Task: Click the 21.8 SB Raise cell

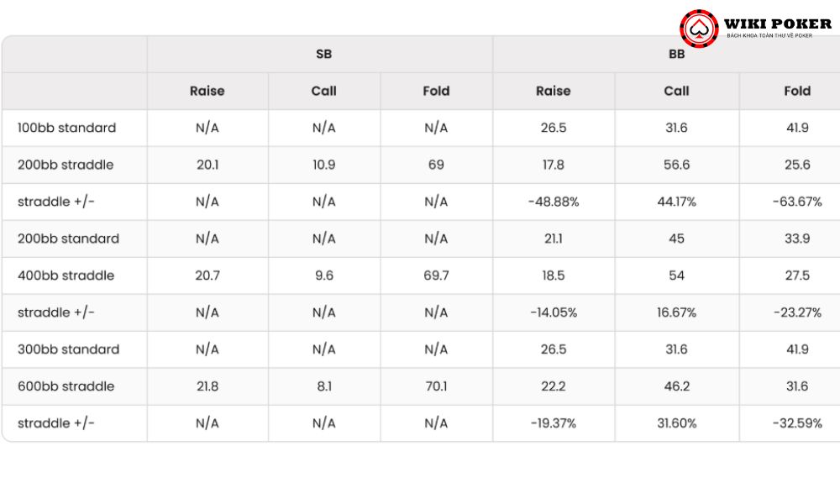Action: 207,386
